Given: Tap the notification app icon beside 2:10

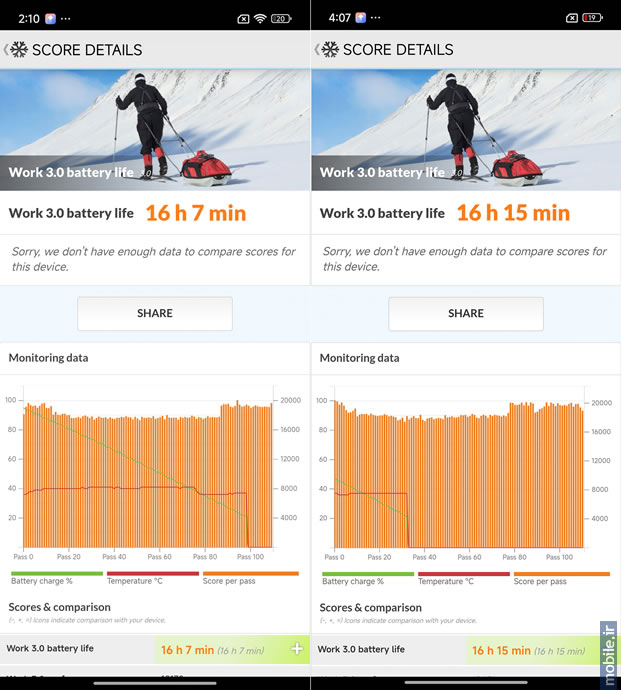Looking at the screenshot, I should click(x=50, y=18).
